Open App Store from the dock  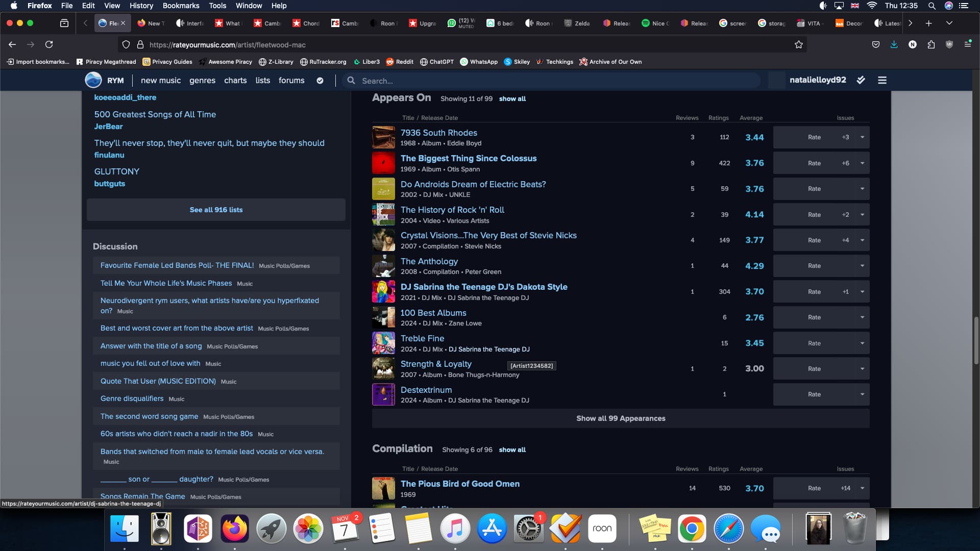pos(492,529)
